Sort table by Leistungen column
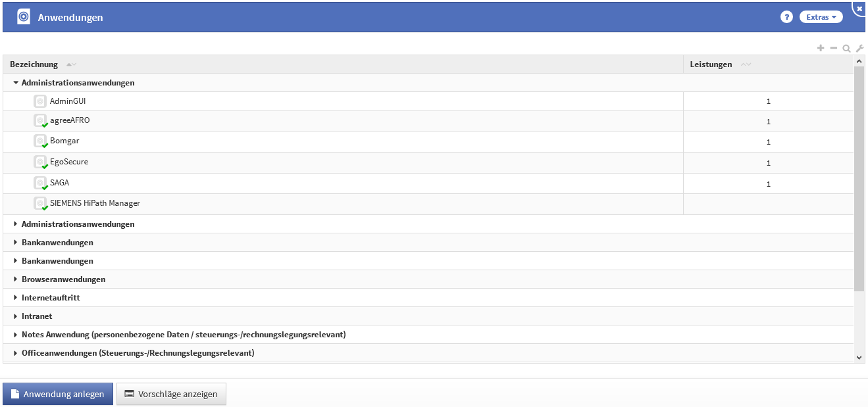The height and width of the screenshot is (407, 868). [x=711, y=64]
